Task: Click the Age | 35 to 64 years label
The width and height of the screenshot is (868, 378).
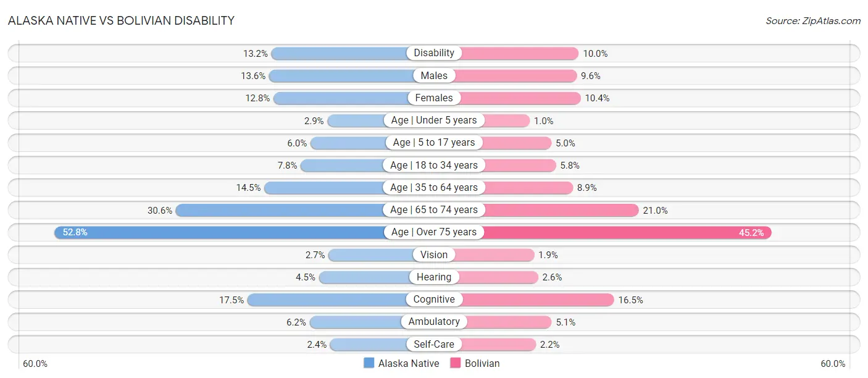Action: 434,187
